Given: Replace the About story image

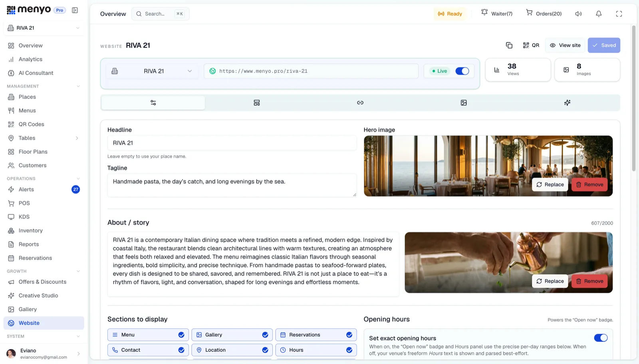Looking at the screenshot, I should click(x=550, y=281).
